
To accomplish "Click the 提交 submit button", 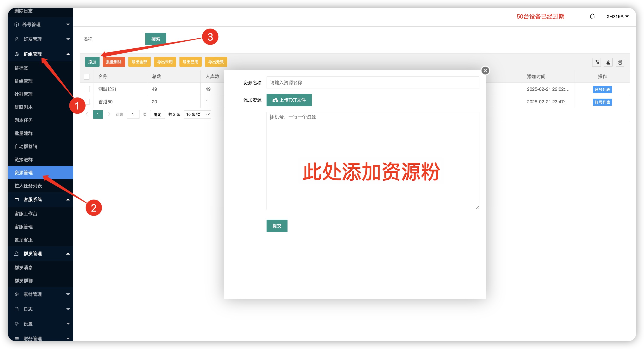I will (277, 226).
